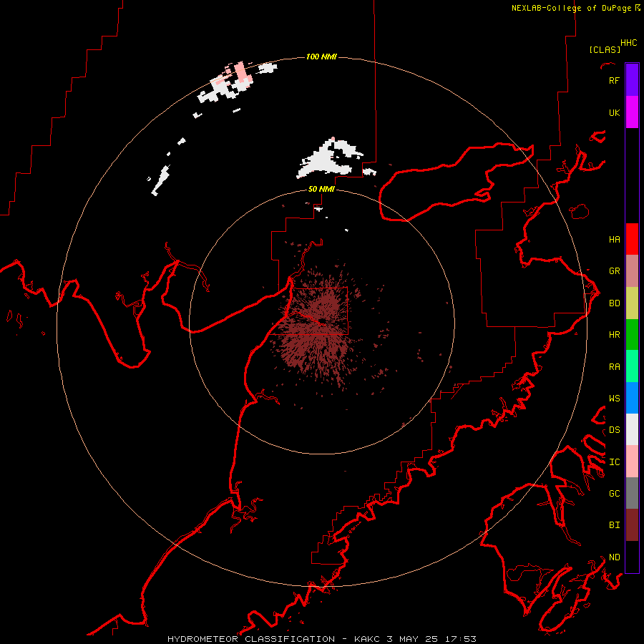Screen dimensions: 644x644
Task: Select the BD yellow legend swatch
Action: 632,303
